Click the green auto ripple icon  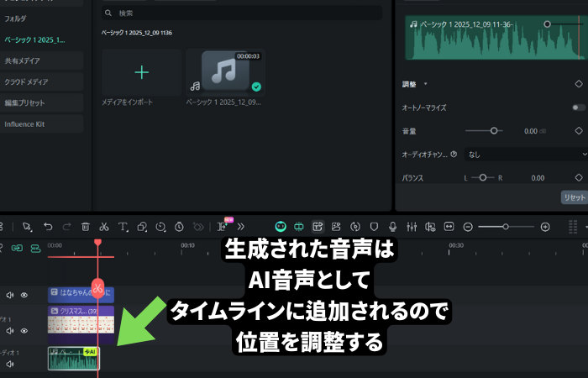(x=299, y=227)
